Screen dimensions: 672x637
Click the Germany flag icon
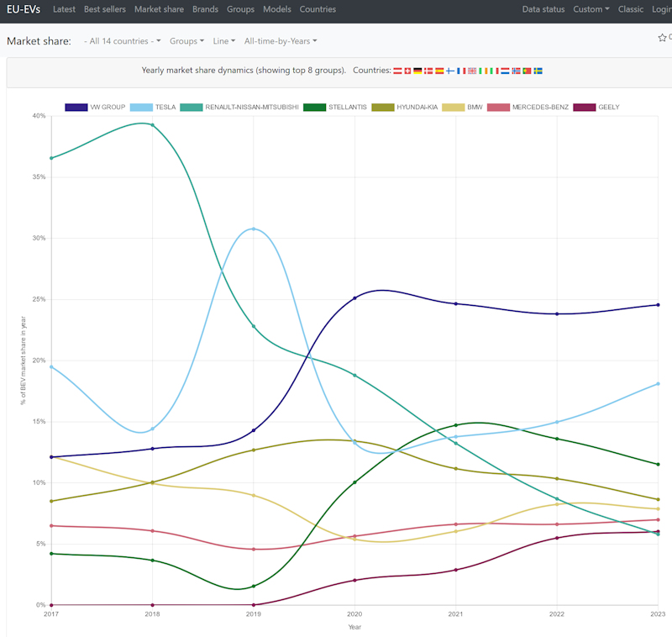pos(417,71)
